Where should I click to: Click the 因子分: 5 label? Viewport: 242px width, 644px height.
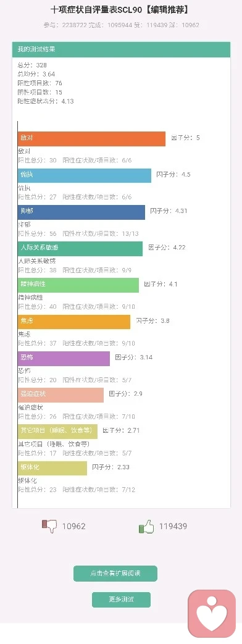tap(185, 138)
